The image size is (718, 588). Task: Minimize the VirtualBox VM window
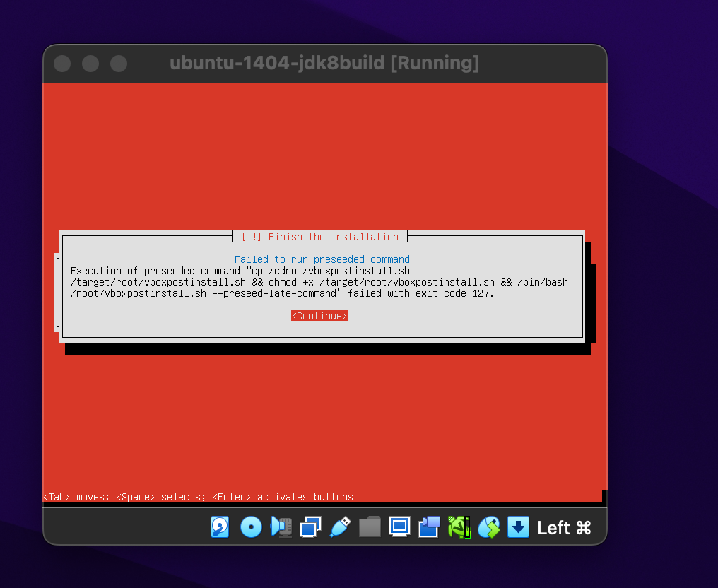[x=90, y=63]
